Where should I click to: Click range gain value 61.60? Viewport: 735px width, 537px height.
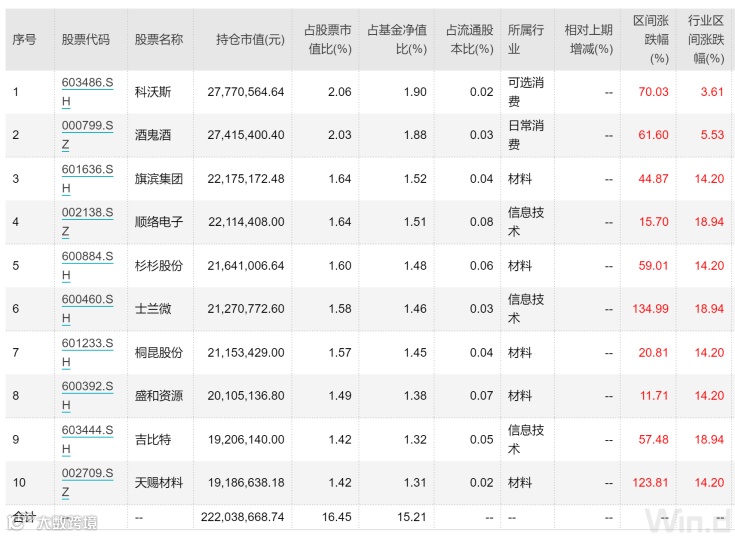653,135
